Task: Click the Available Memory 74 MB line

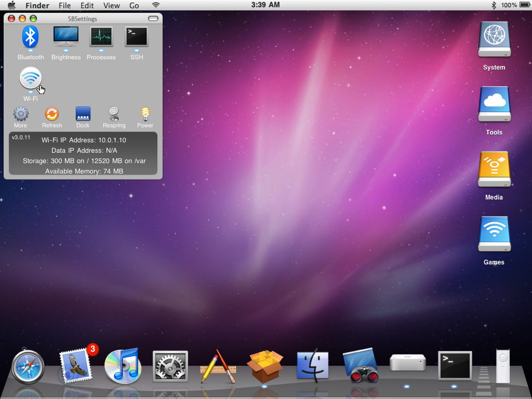Action: 84,171
